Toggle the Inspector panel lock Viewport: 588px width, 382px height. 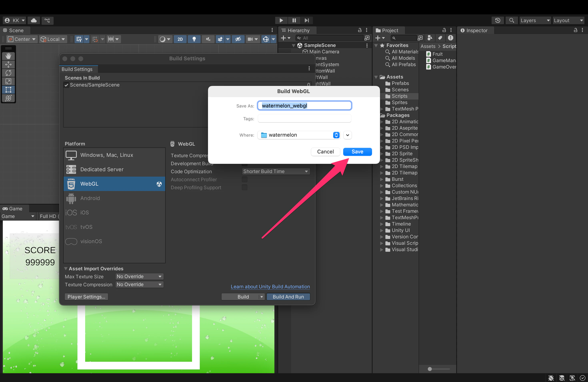tap(575, 30)
